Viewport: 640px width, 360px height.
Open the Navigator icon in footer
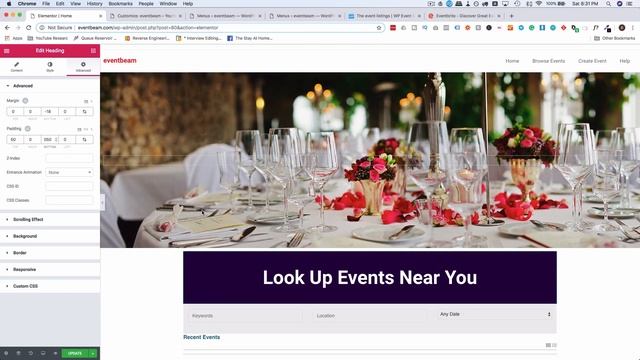pos(18,353)
